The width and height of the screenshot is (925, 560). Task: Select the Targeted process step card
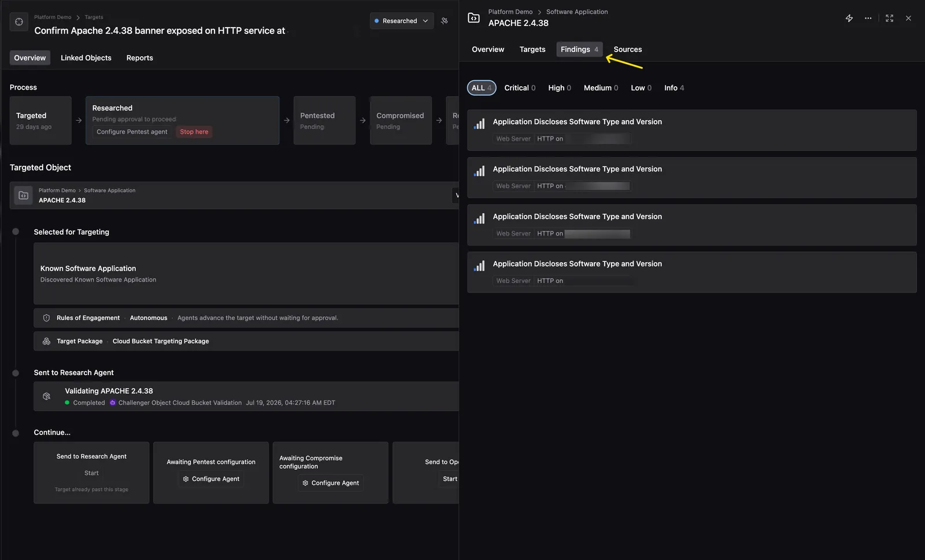coord(40,120)
